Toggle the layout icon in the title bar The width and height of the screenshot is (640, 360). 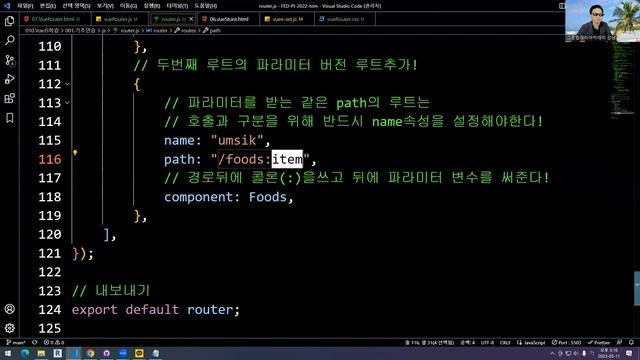562,6
